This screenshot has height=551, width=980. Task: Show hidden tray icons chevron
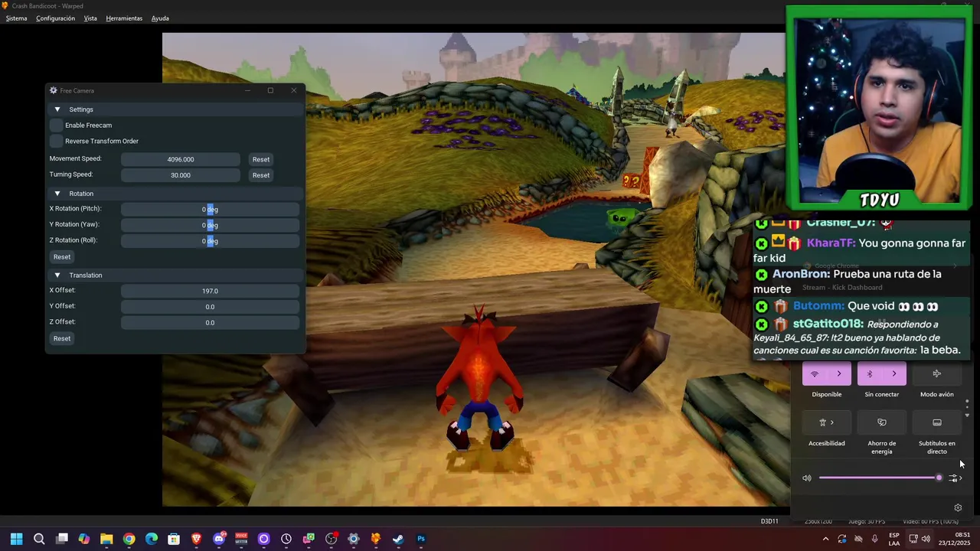pos(825,539)
